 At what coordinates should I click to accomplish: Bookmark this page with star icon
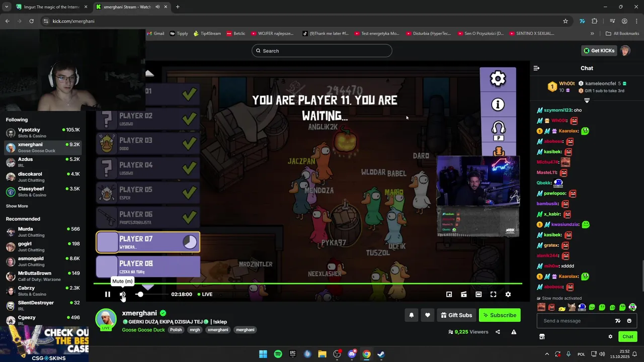pyautogui.click(x=566, y=21)
